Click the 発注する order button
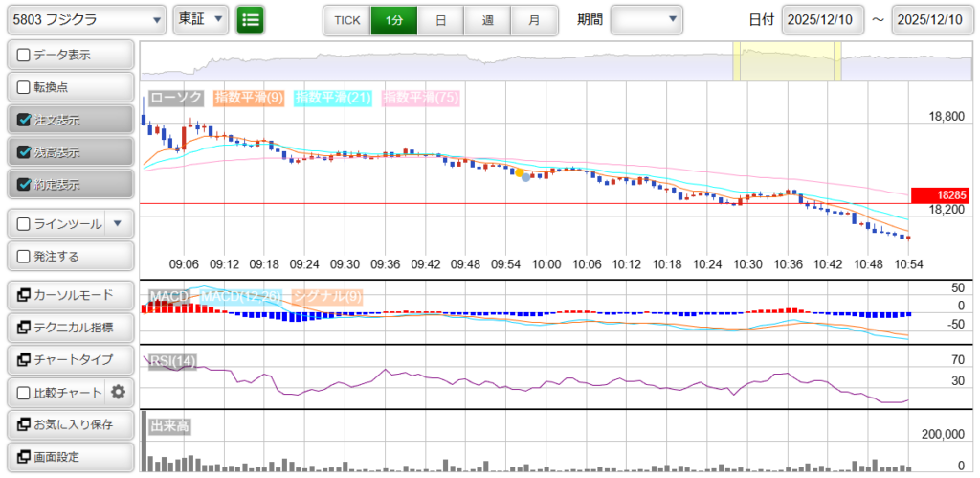980x478 pixels. point(69,257)
